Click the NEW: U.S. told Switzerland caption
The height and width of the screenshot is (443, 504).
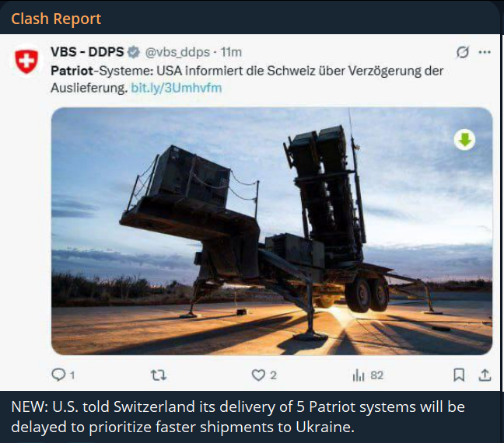(x=238, y=417)
